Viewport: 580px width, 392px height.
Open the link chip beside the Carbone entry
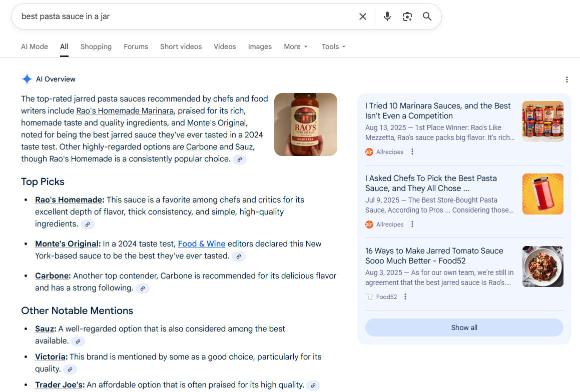(143, 288)
